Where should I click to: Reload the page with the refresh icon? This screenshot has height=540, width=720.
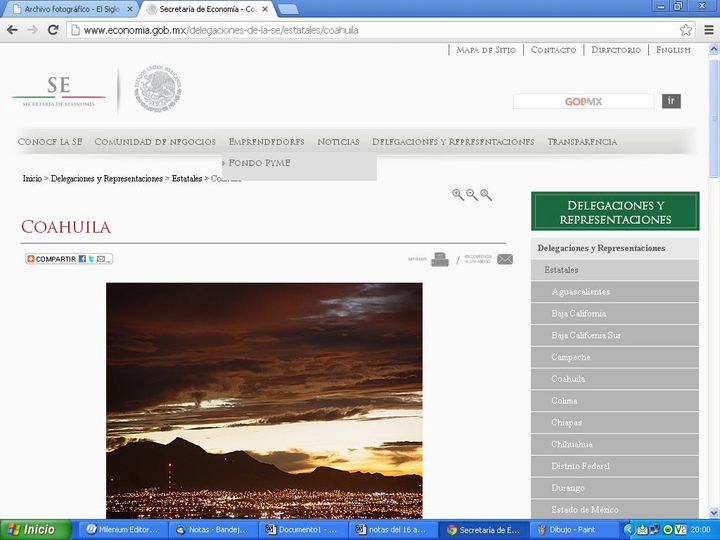tap(53, 30)
